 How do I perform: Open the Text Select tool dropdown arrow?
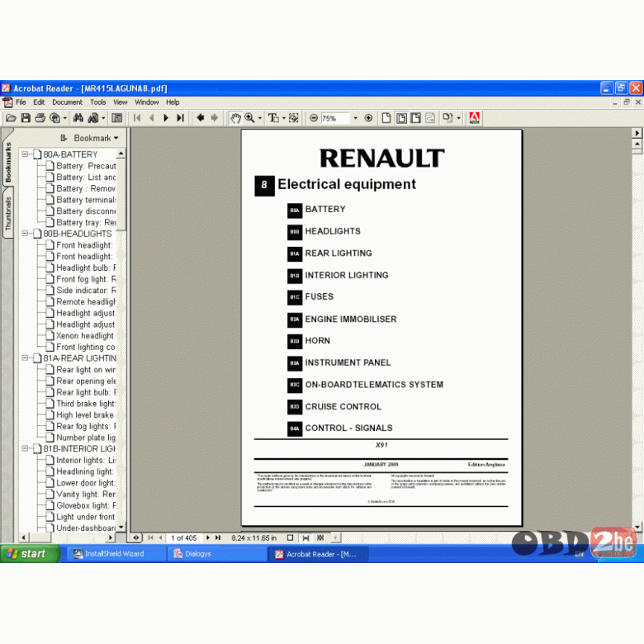[x=283, y=118]
